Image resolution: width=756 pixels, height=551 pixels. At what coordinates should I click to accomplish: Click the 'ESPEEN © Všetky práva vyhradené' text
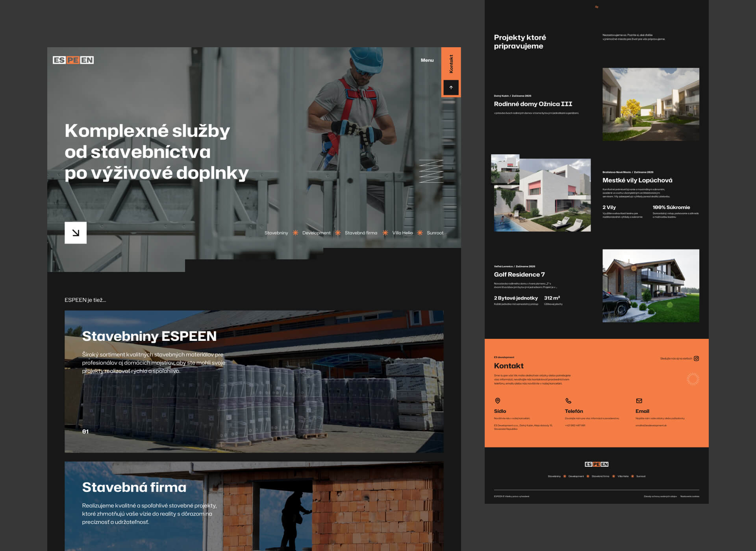pos(511,496)
